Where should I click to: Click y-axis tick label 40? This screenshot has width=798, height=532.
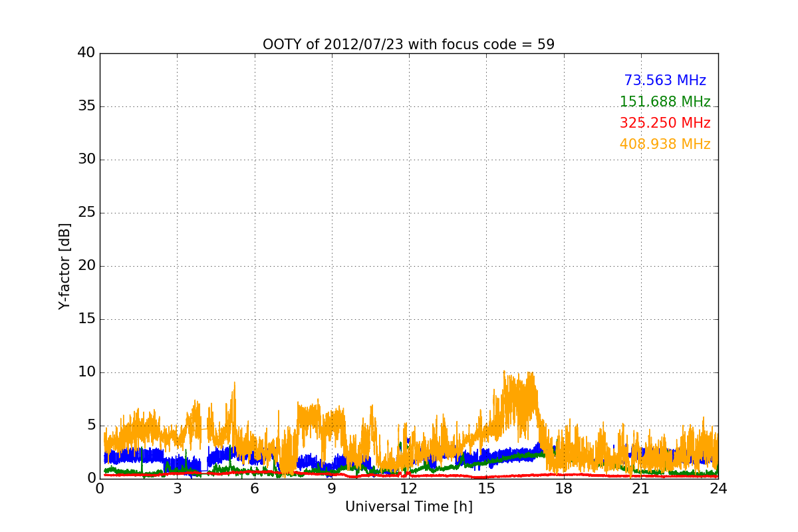pos(86,53)
